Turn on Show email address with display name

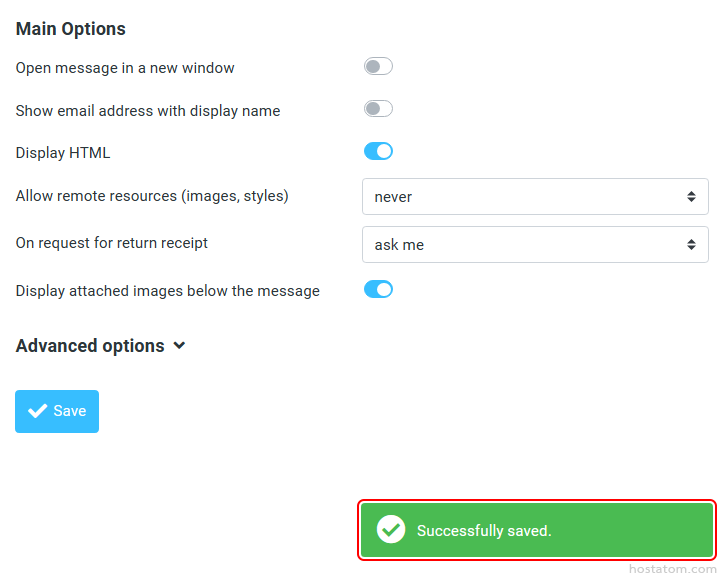378,109
